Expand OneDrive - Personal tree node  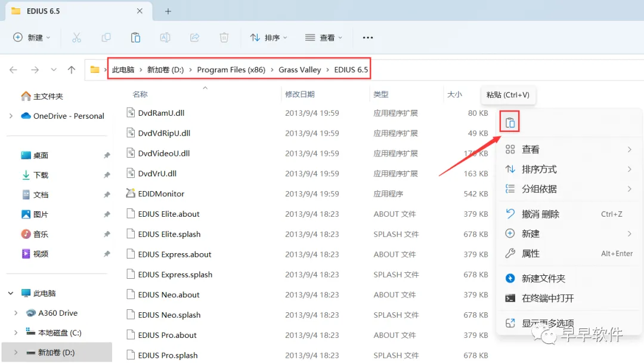tap(11, 116)
